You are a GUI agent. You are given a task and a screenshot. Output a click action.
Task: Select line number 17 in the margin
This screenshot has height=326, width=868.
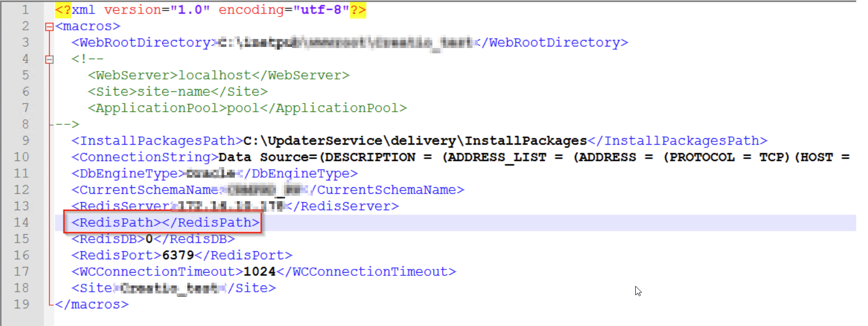21,272
